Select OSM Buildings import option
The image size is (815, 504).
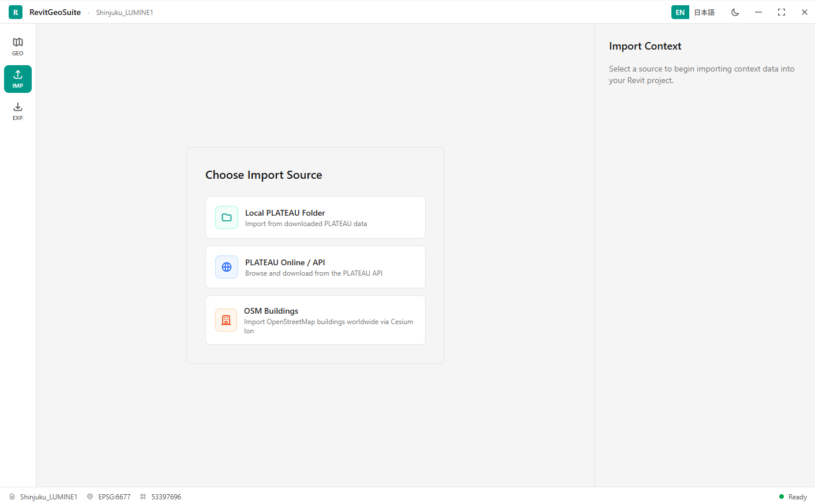click(x=316, y=320)
